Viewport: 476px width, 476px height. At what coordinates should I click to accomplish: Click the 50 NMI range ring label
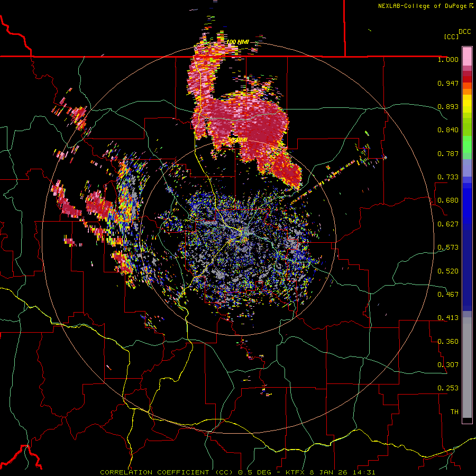pyautogui.click(x=237, y=140)
